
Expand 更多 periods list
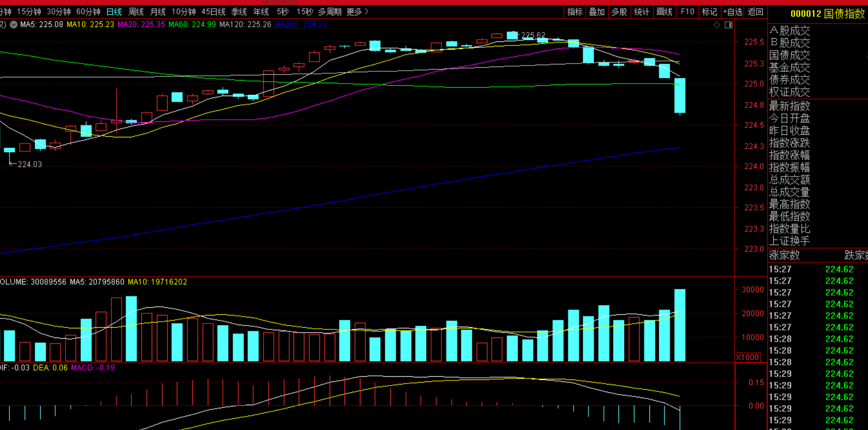[357, 11]
